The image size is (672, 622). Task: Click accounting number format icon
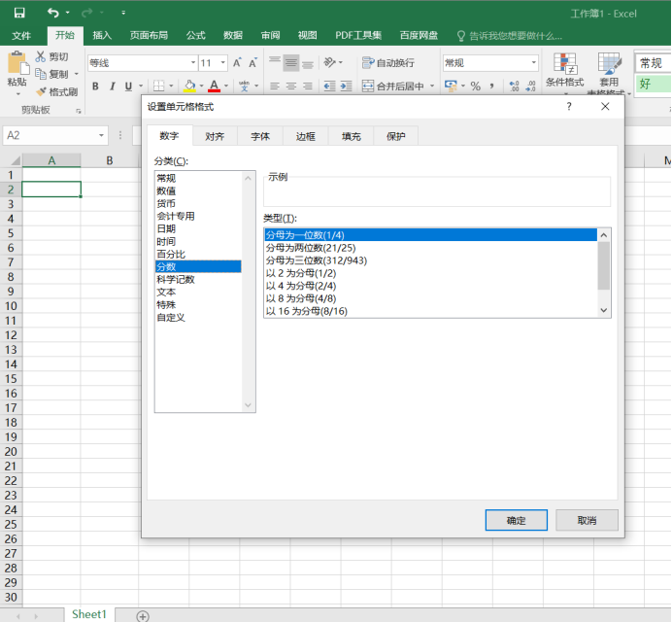tap(451, 86)
